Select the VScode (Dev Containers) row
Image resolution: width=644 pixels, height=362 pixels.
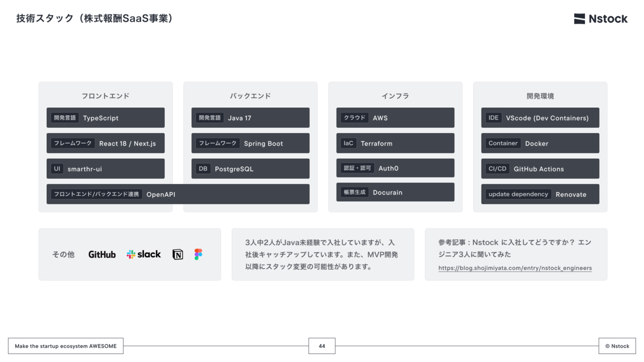540,117
